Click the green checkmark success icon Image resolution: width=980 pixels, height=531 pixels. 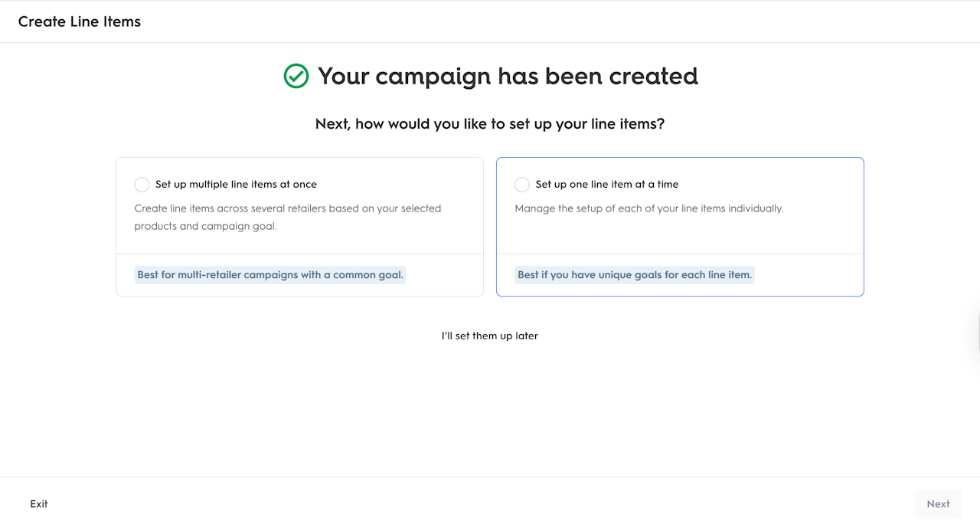(x=296, y=76)
